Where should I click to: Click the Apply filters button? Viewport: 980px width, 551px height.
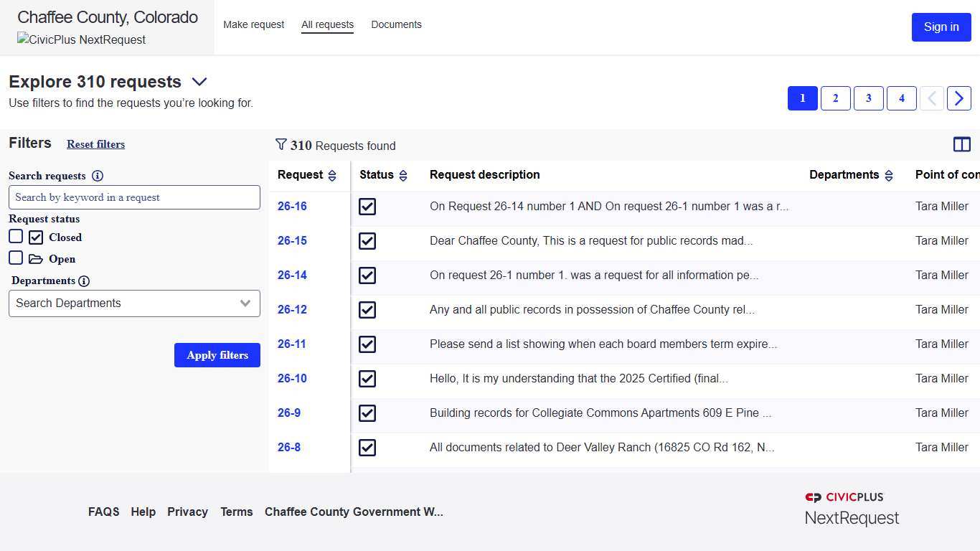[x=217, y=355]
